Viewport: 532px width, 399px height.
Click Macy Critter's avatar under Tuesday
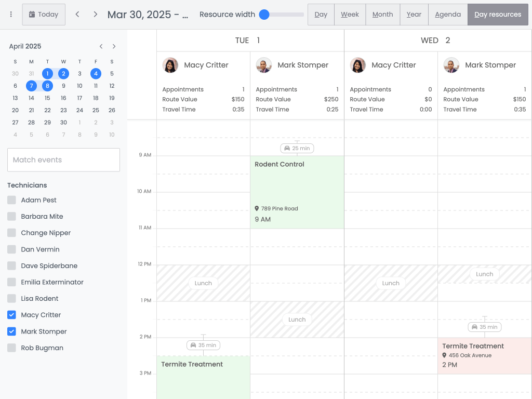tap(170, 65)
